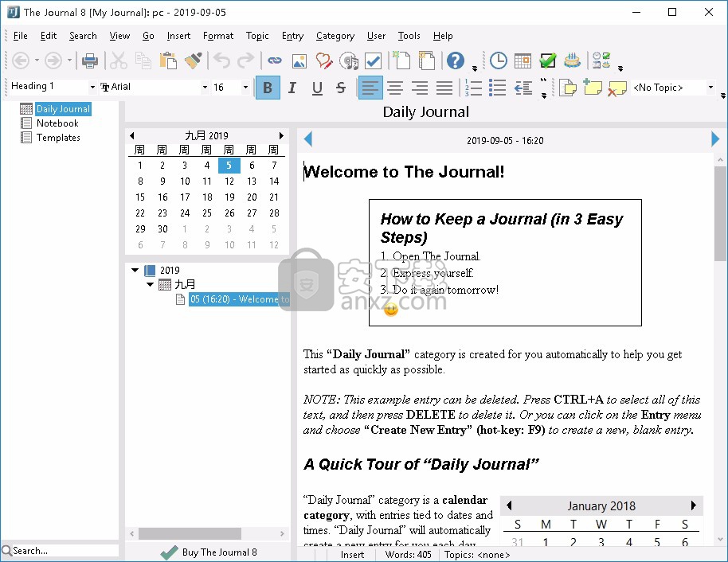Viewport: 728px width, 562px height.
Task: Select Notebook category in sidebar
Action: pos(57,123)
